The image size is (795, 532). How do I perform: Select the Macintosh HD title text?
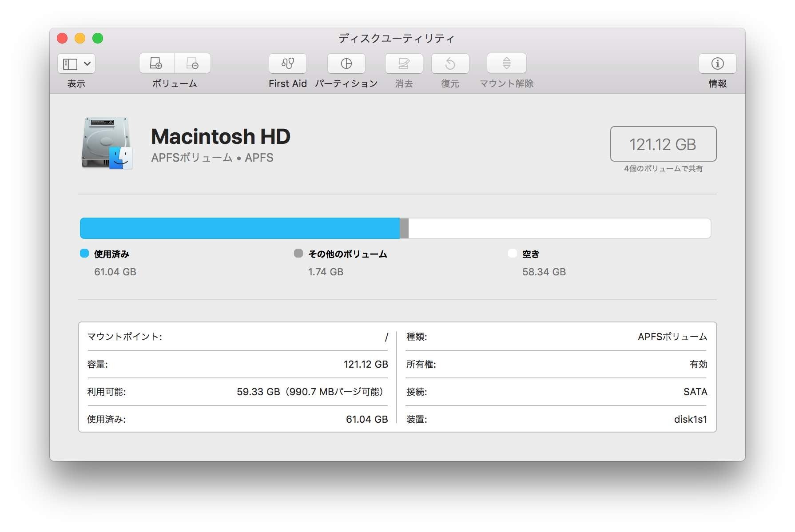pyautogui.click(x=221, y=136)
